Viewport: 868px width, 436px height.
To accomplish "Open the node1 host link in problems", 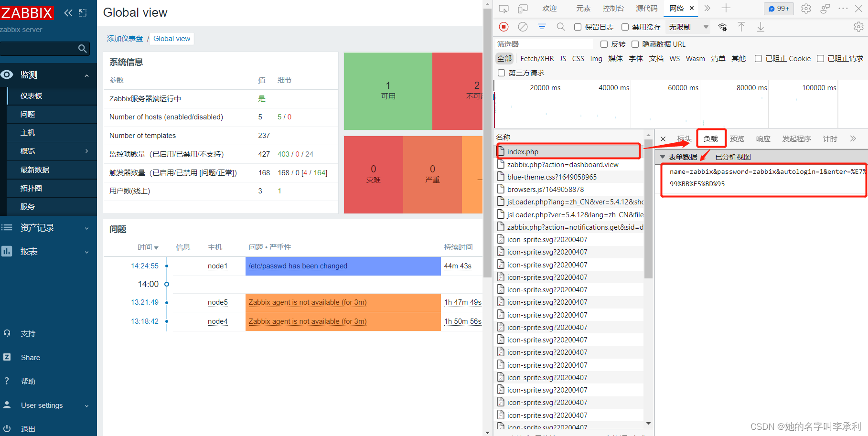I will (218, 266).
